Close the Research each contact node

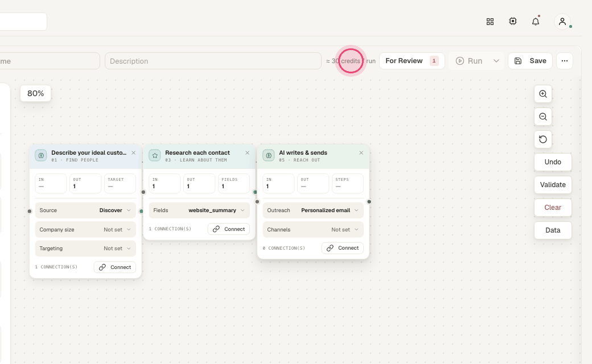(x=247, y=153)
